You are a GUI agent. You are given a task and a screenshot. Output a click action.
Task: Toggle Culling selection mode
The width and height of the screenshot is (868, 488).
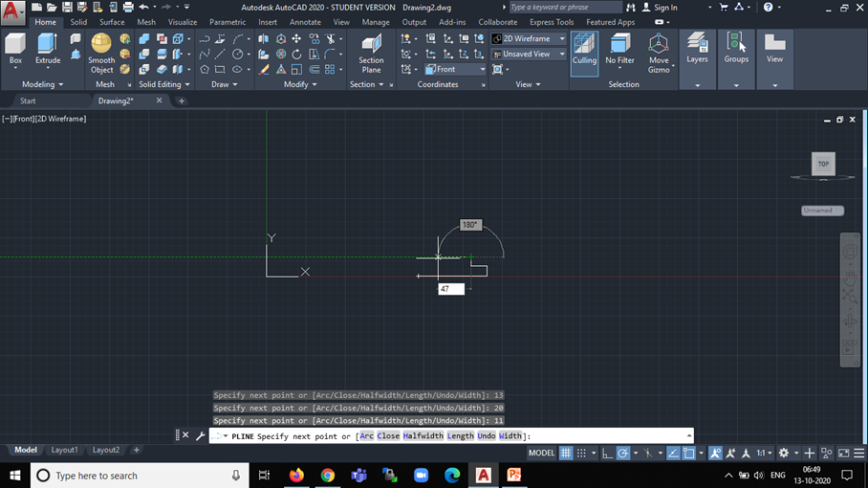pos(584,54)
